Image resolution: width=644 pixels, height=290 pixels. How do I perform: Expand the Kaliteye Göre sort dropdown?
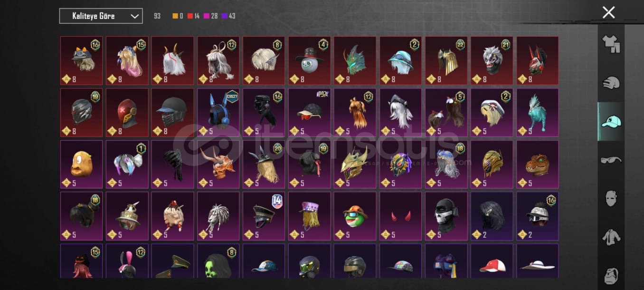point(101,16)
